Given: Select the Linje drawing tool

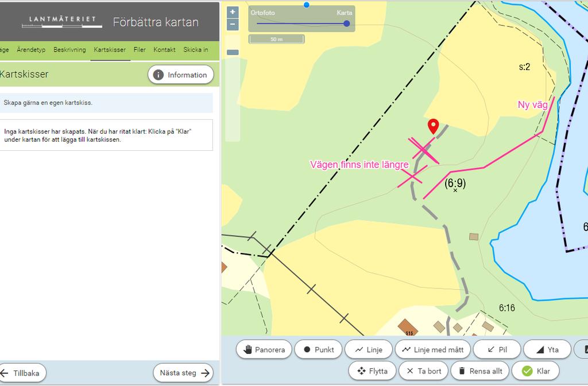Looking at the screenshot, I should pos(369,350).
